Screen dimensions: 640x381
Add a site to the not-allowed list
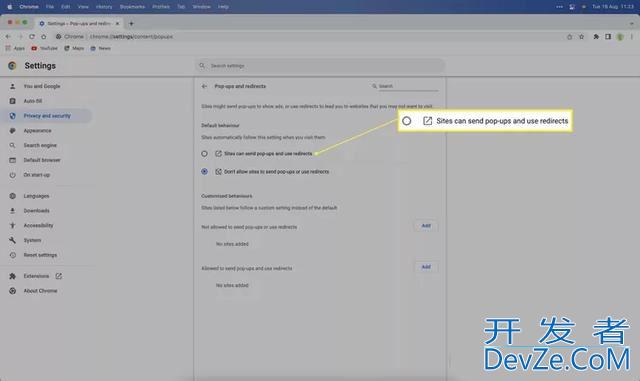pyautogui.click(x=426, y=226)
